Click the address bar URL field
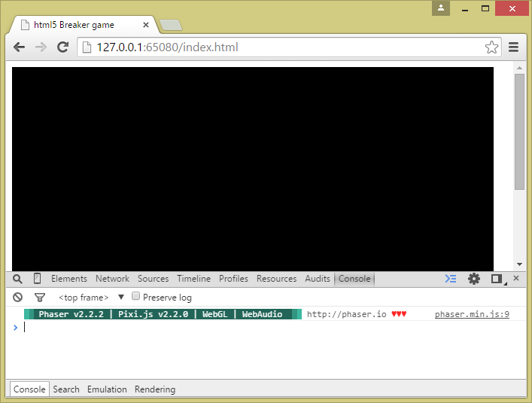Viewport: 532px width, 403px height. click(x=288, y=47)
